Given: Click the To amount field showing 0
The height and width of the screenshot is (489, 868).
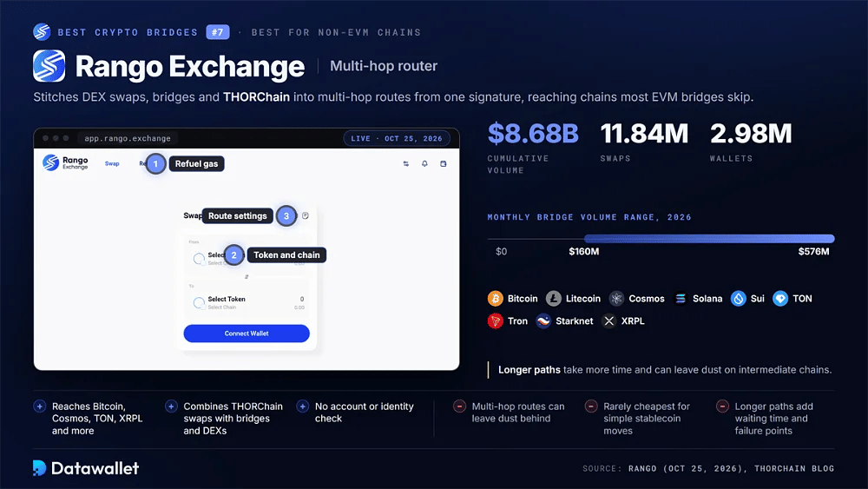Looking at the screenshot, I should coord(302,299).
